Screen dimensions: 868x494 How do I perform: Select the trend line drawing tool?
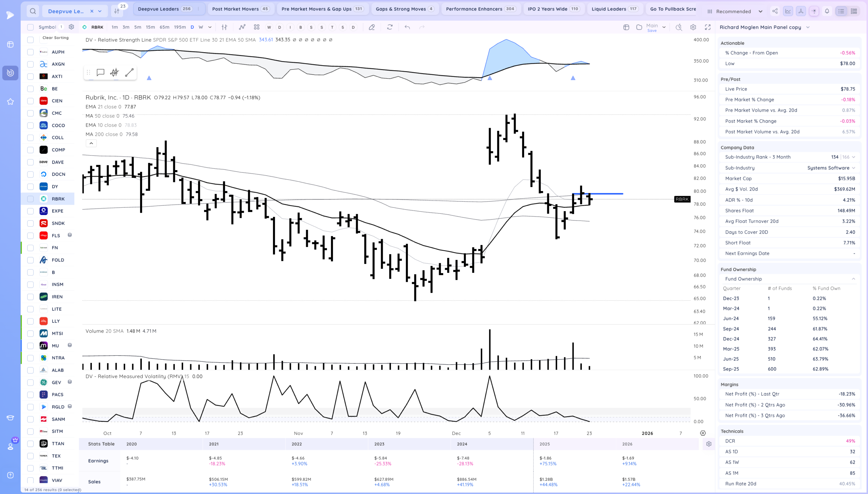click(x=129, y=72)
